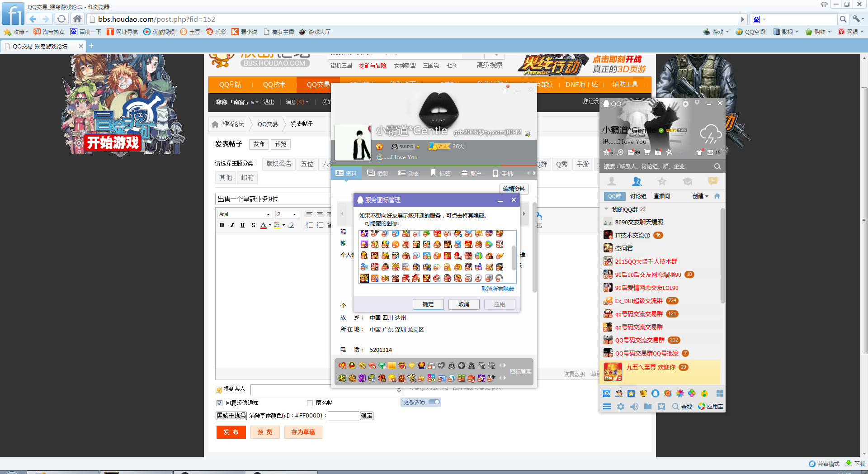Image resolution: width=868 pixels, height=474 pixels.
Task: Click search magnifier in QQ search bar
Action: click(x=717, y=166)
